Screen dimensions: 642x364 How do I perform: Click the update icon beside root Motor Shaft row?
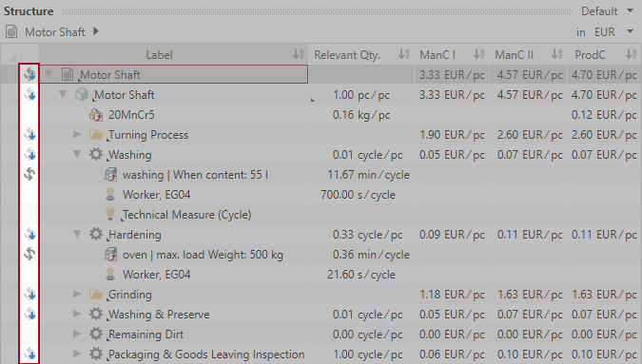click(29, 74)
